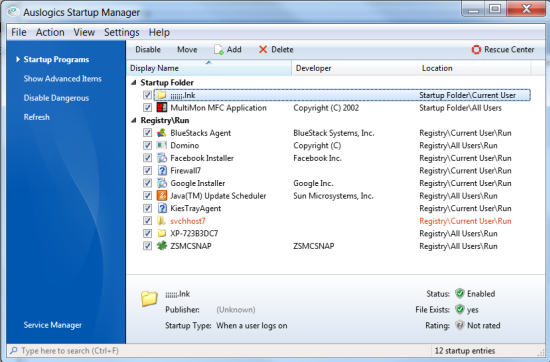The image size is (550, 362).
Task: Select the ZSMCSNAP developer cell
Action: (314, 246)
